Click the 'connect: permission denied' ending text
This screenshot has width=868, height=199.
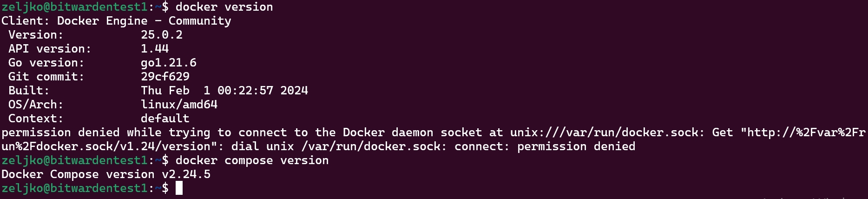pyautogui.click(x=545, y=146)
